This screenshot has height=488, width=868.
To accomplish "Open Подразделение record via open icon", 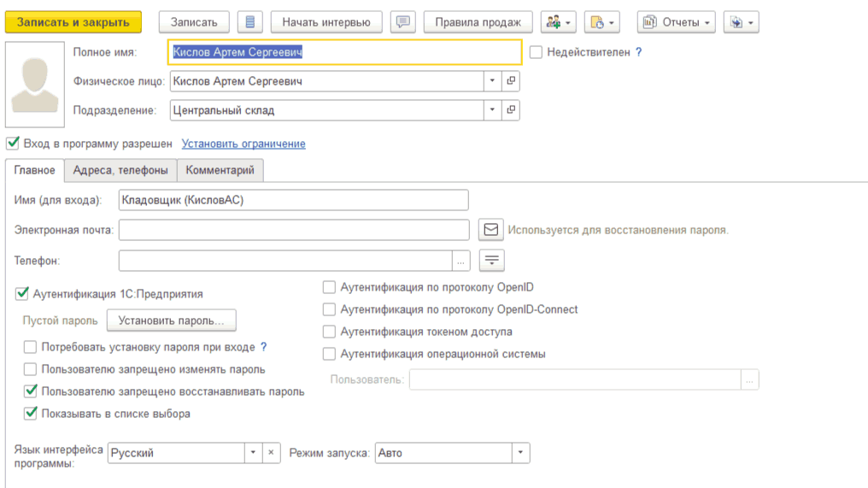I will click(x=511, y=109).
